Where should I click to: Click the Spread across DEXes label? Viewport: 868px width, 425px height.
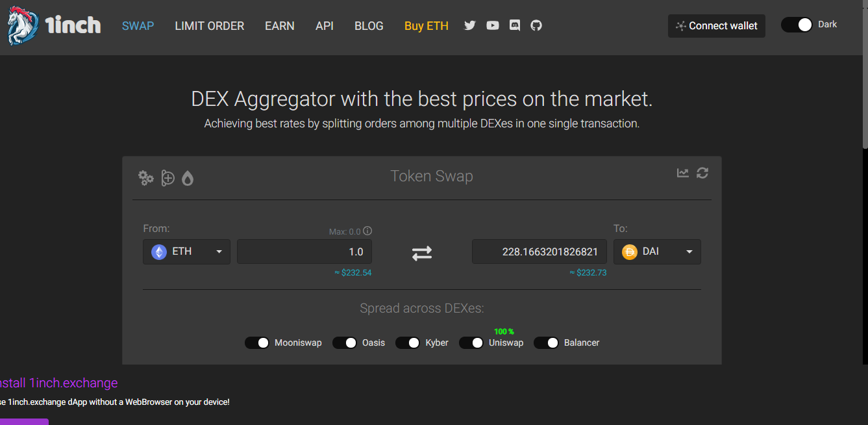click(422, 308)
